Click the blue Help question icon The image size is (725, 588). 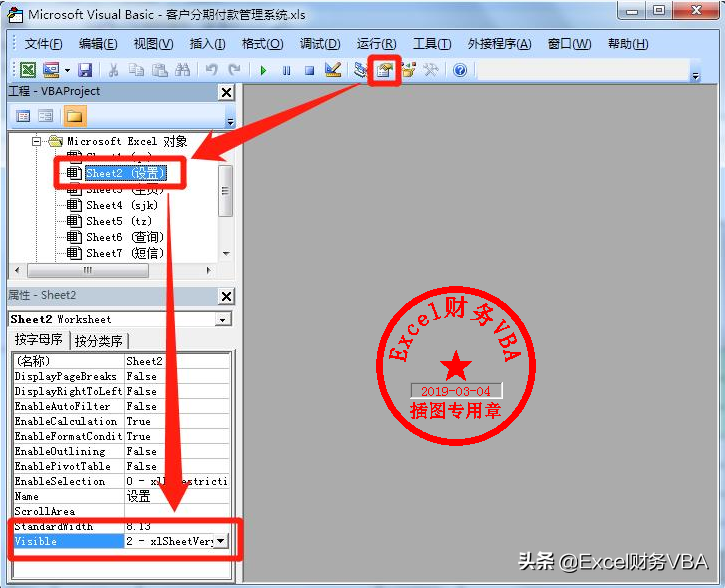coord(460,70)
